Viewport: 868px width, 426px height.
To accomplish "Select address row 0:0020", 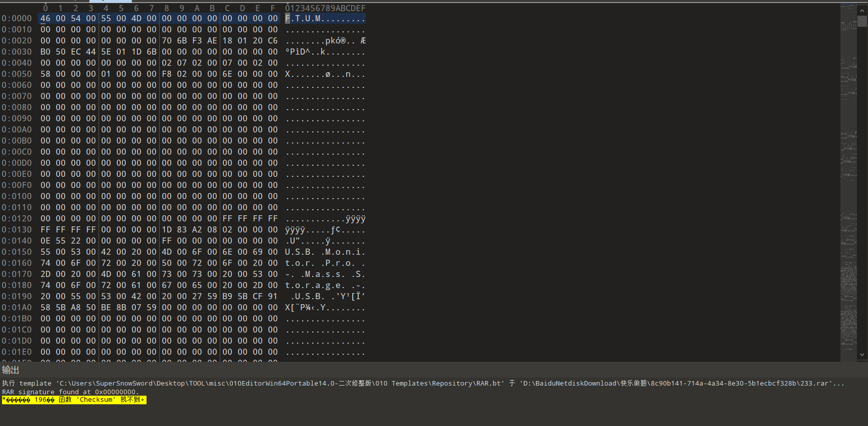I will pos(17,40).
